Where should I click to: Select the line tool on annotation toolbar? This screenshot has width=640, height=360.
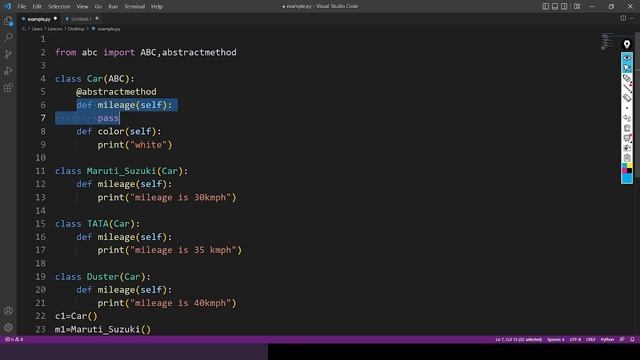627,88
